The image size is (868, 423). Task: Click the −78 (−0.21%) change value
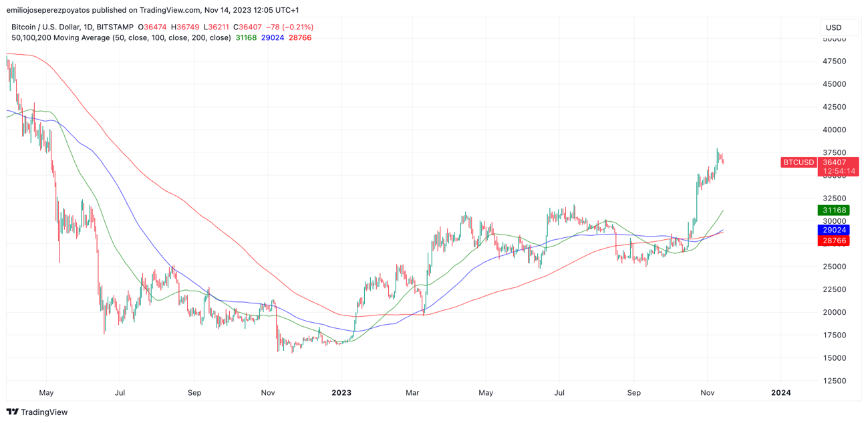click(289, 27)
